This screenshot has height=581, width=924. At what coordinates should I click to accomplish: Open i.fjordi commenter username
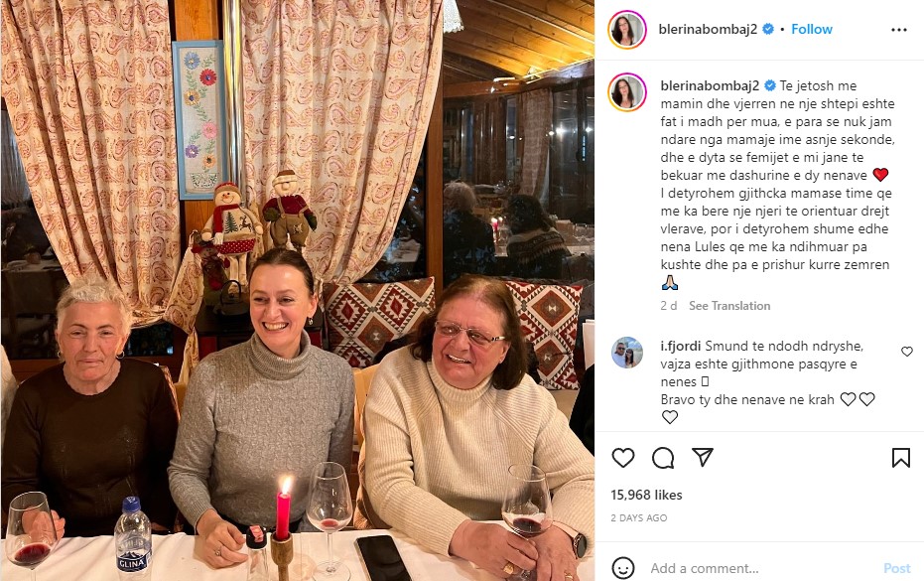point(681,346)
